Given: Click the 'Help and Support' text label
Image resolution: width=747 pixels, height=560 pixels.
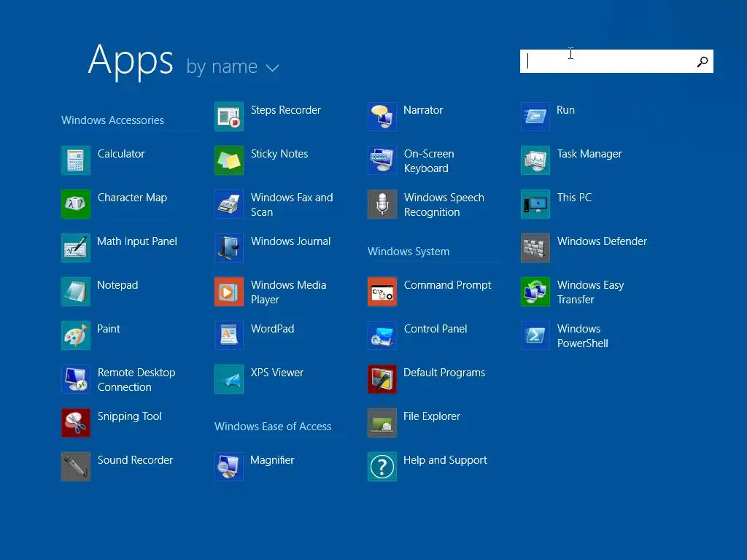Looking at the screenshot, I should click(x=446, y=461).
